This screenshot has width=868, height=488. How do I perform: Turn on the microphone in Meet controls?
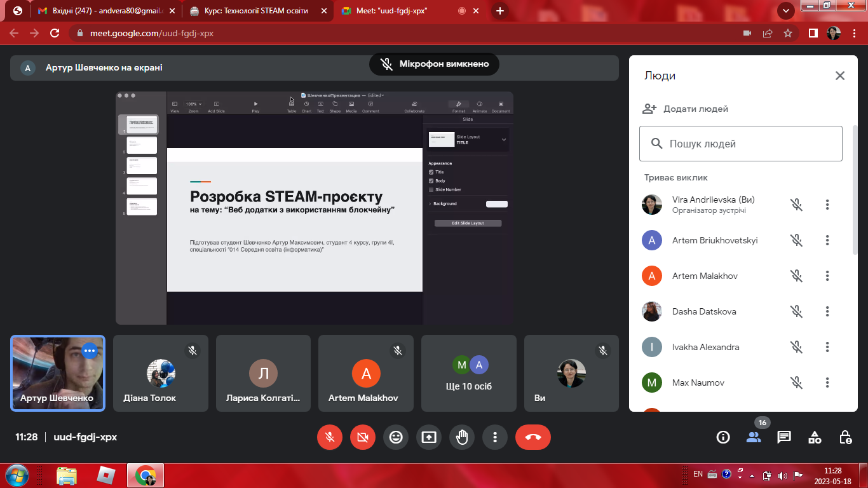pos(330,437)
